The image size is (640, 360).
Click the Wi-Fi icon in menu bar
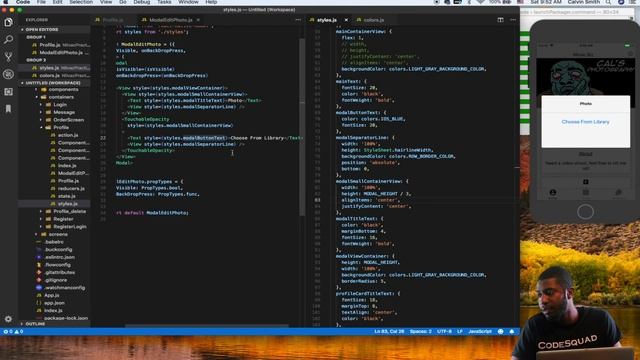pos(481,2)
